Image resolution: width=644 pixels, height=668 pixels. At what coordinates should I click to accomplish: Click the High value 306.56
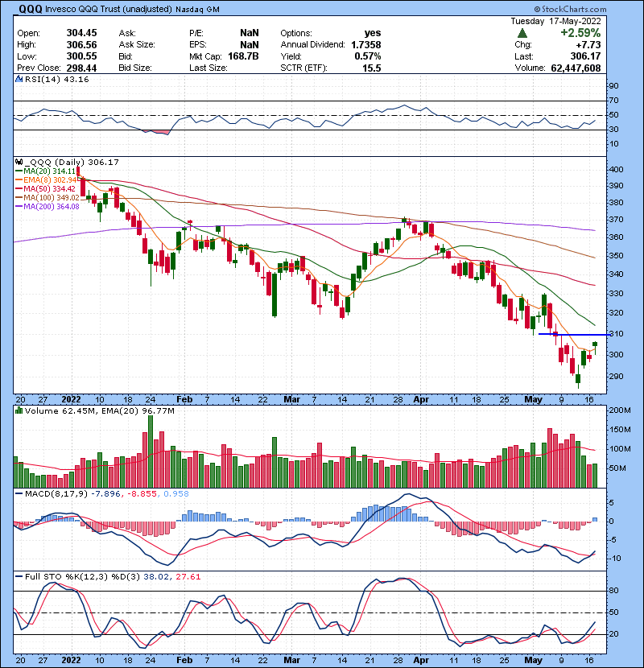coord(81,45)
